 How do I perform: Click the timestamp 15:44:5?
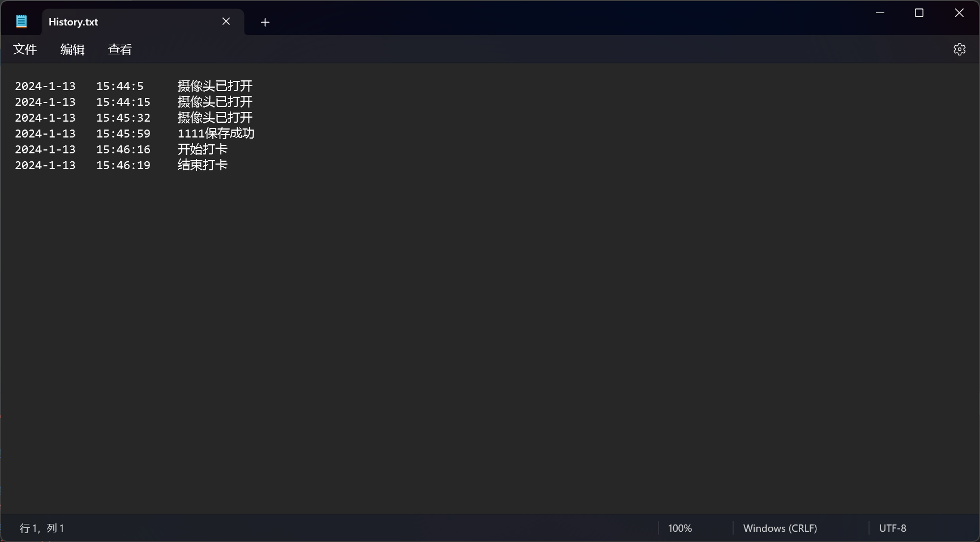[120, 86]
